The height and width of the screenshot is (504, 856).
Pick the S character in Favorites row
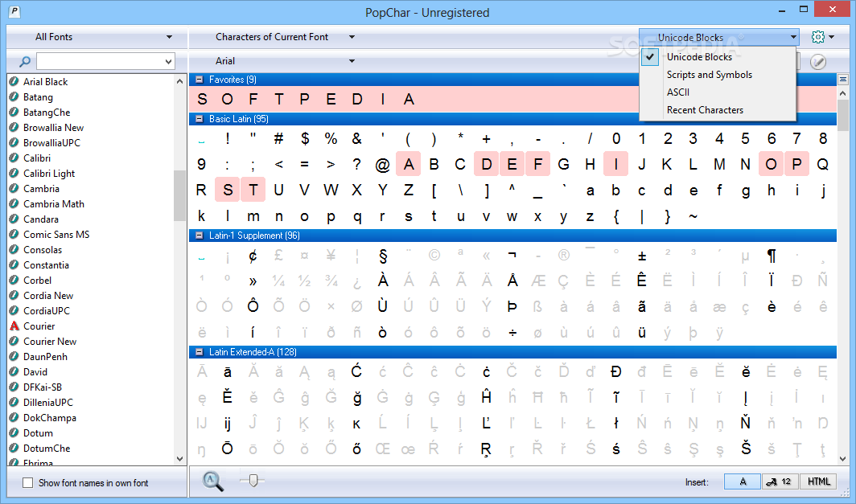pyautogui.click(x=202, y=100)
